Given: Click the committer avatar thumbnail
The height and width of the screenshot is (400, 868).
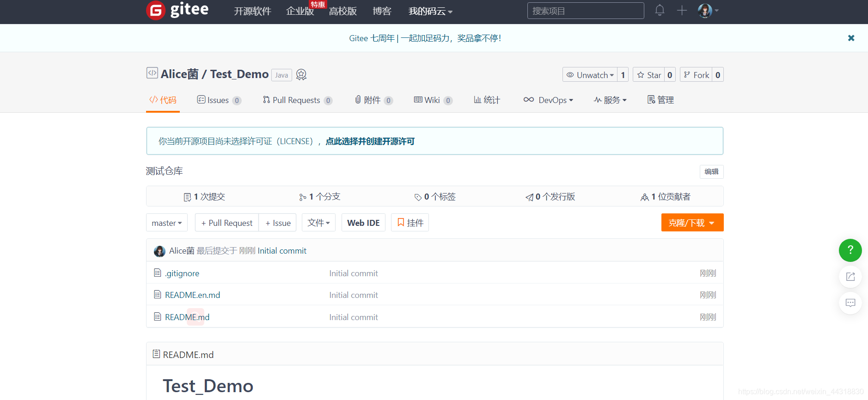Looking at the screenshot, I should click(159, 251).
